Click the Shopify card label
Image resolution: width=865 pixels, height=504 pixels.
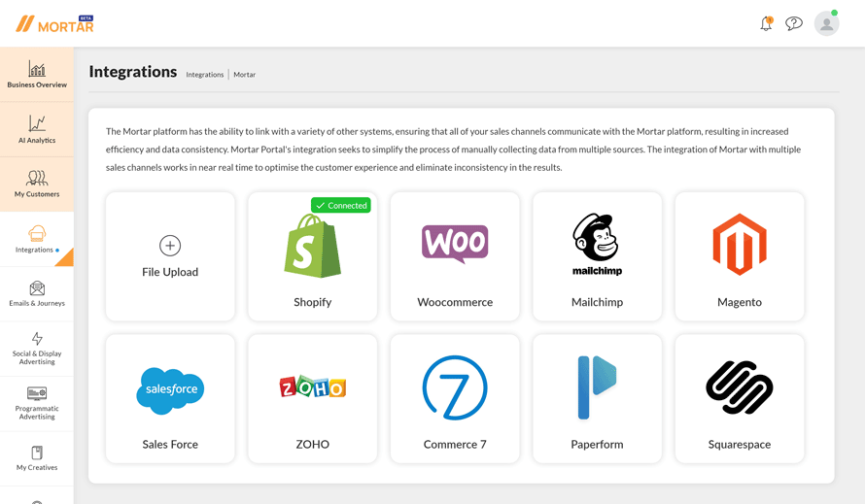coord(313,302)
